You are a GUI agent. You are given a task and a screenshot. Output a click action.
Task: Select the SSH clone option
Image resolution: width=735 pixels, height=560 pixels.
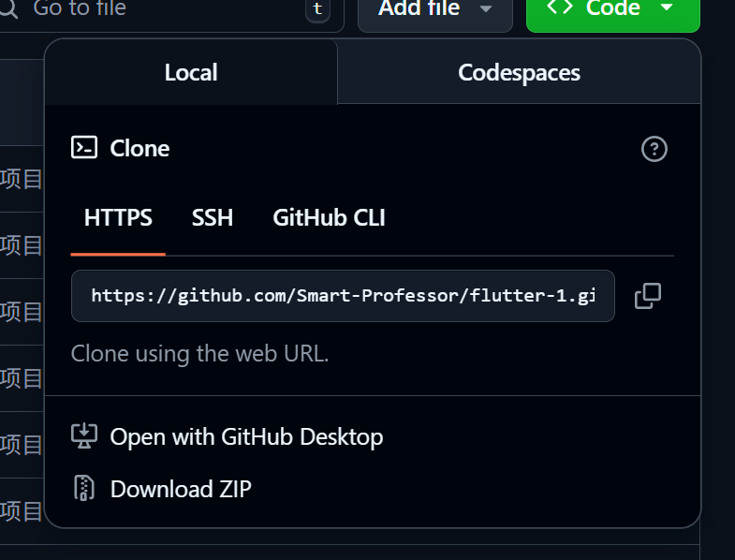(213, 218)
